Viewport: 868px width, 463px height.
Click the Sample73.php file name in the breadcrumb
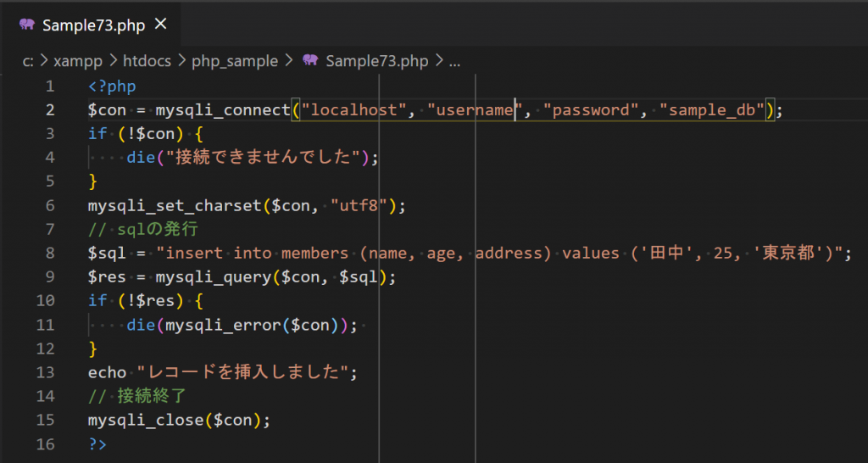(x=377, y=61)
